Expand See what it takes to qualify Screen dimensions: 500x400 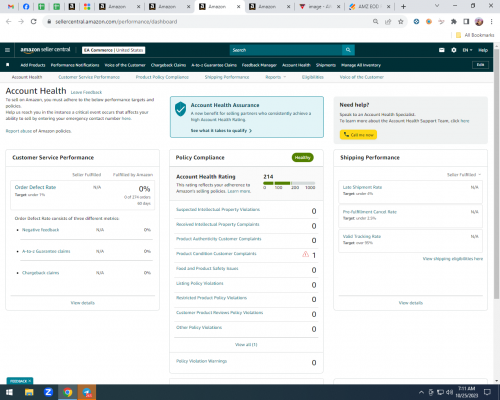pos(221,131)
